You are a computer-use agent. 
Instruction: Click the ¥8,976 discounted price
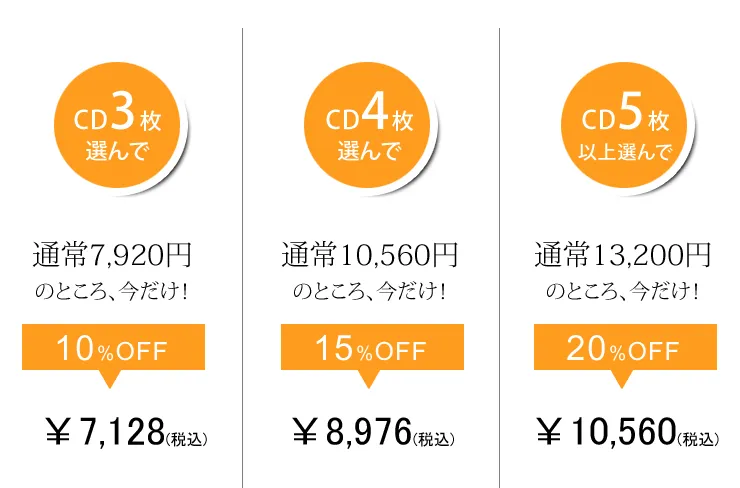click(352, 432)
